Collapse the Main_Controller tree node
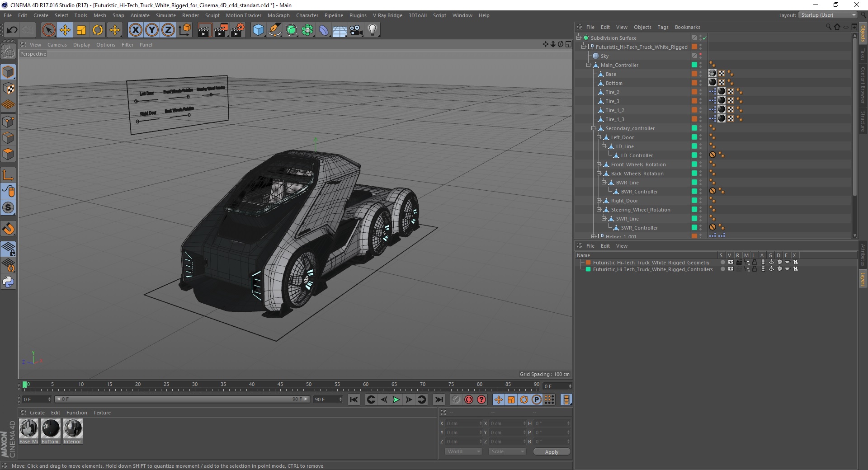Viewport: 868px width, 470px height. [x=589, y=65]
